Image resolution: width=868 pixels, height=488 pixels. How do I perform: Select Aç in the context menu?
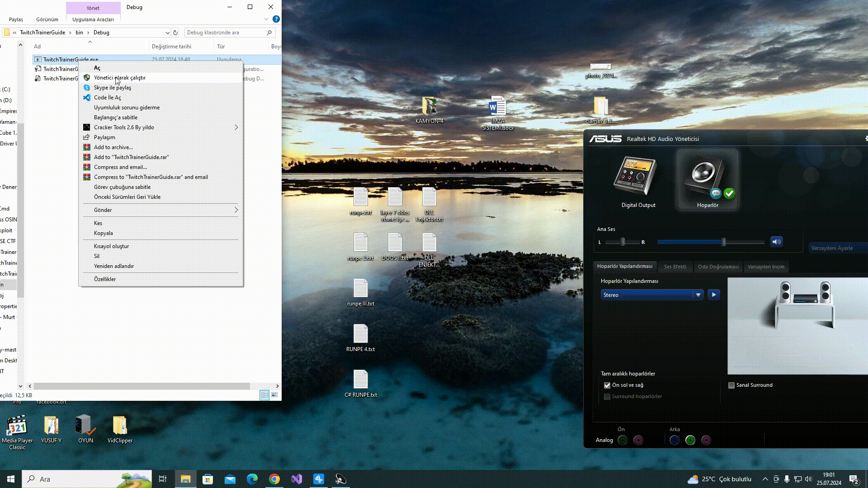click(160, 68)
